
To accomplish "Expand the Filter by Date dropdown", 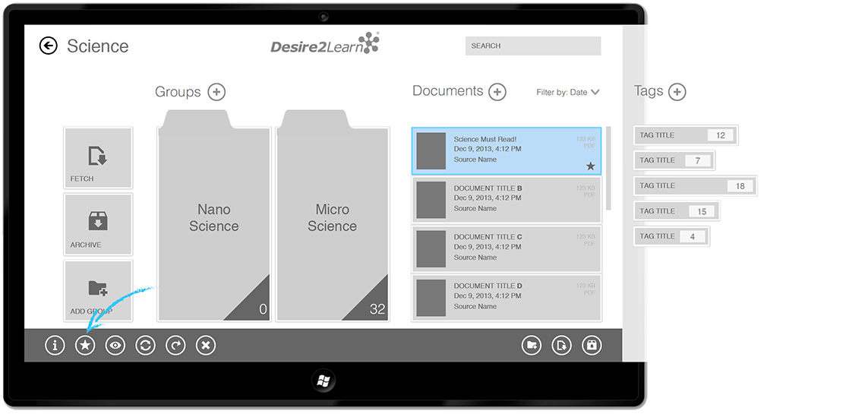I will 568,93.
